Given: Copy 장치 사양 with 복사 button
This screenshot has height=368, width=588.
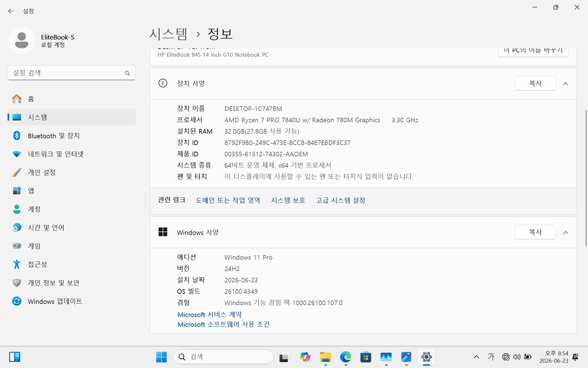Looking at the screenshot, I should click(535, 83).
